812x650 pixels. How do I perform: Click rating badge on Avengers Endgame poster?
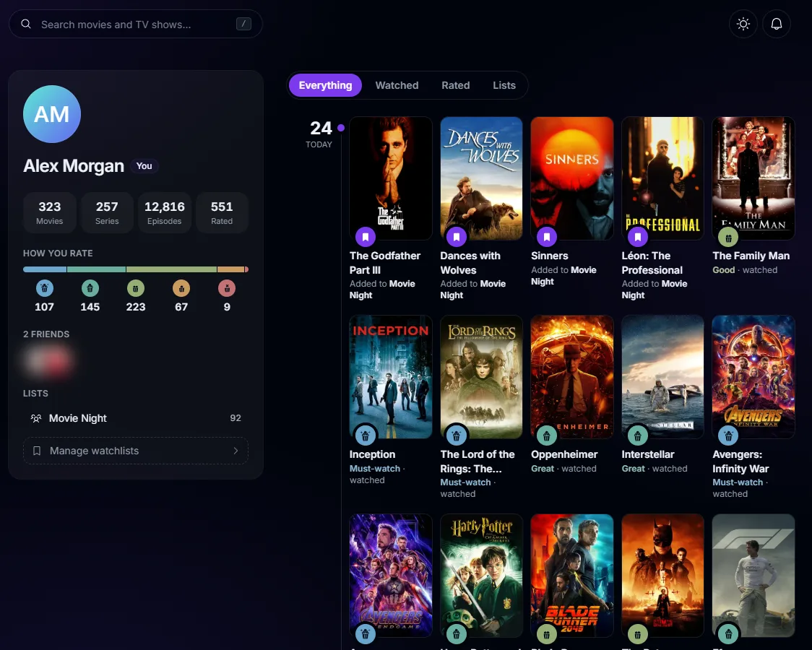(366, 634)
